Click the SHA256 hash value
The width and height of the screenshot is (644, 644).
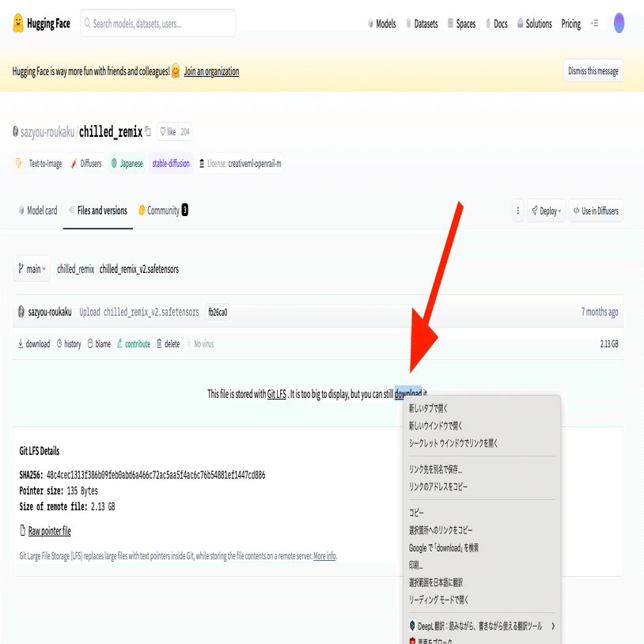coord(156,475)
